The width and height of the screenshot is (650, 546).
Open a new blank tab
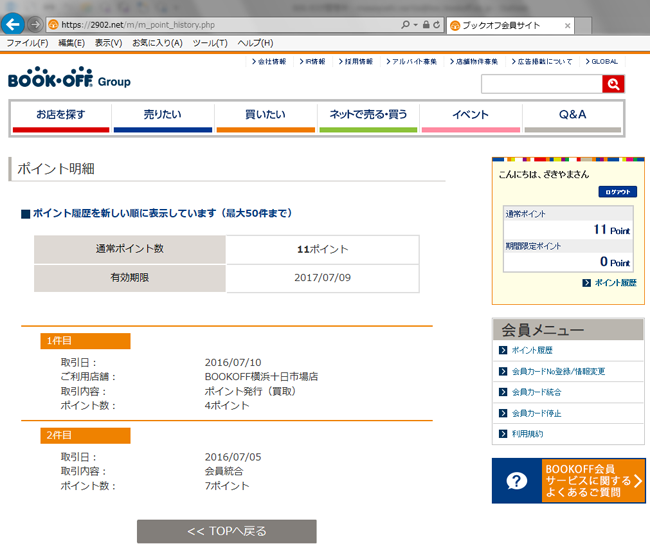583,26
